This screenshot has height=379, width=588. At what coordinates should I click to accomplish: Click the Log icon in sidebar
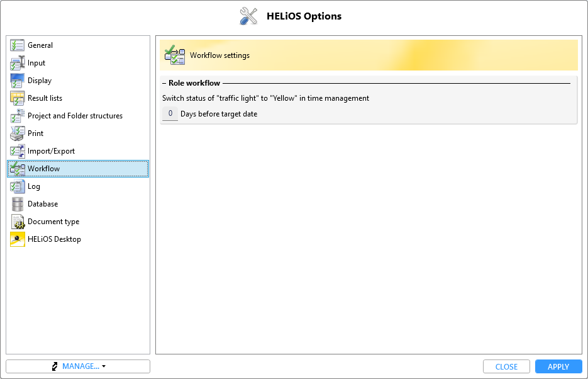tap(17, 186)
